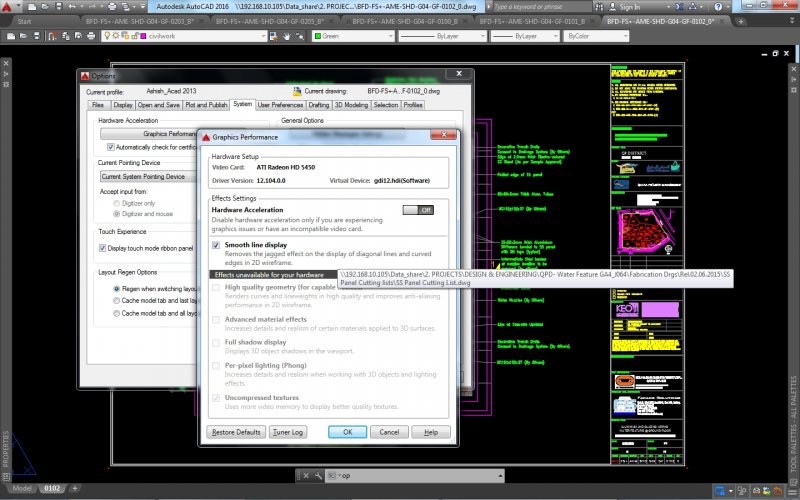Expand the command line history arrow

(500, 476)
